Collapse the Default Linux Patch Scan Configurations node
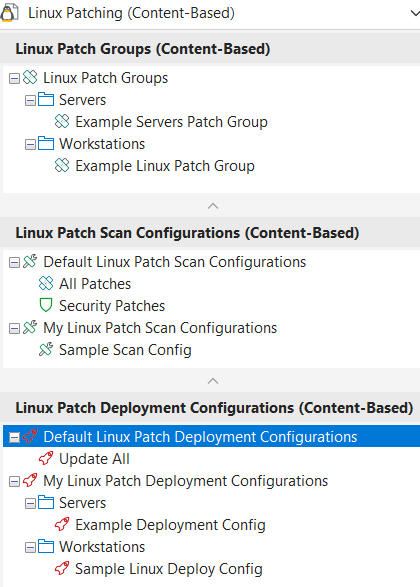 click(x=14, y=262)
